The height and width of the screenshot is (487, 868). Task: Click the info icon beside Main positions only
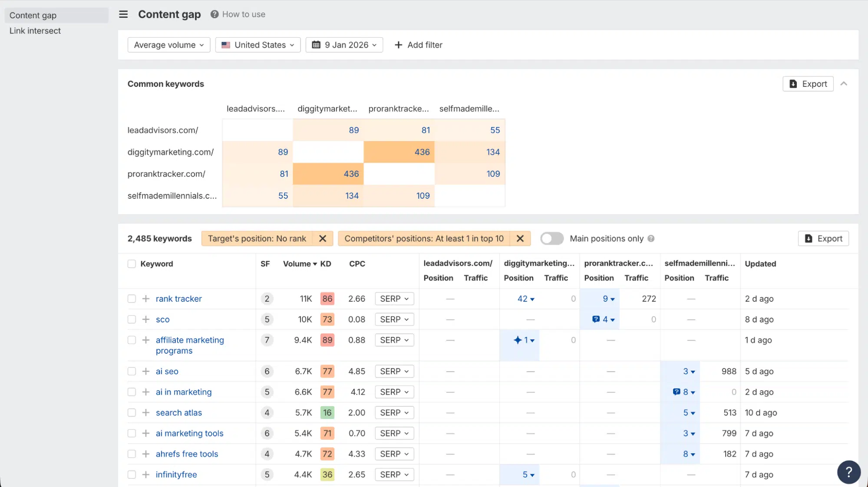click(650, 238)
